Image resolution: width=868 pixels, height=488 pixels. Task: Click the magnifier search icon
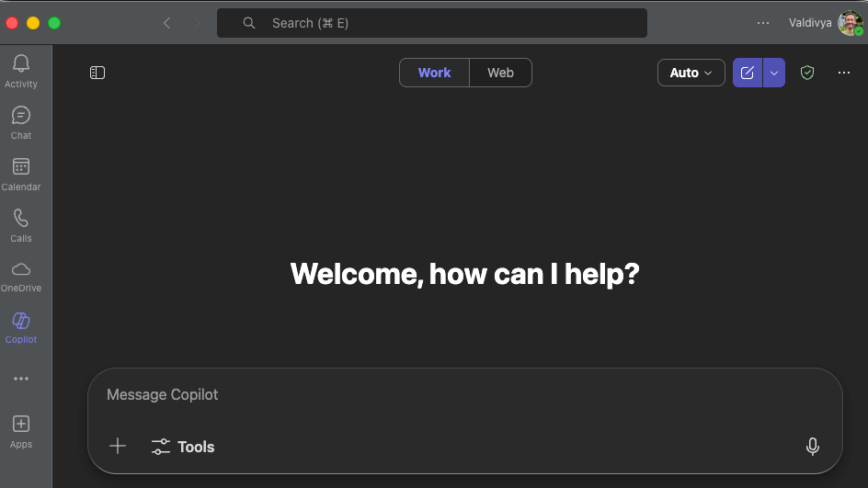[249, 23]
